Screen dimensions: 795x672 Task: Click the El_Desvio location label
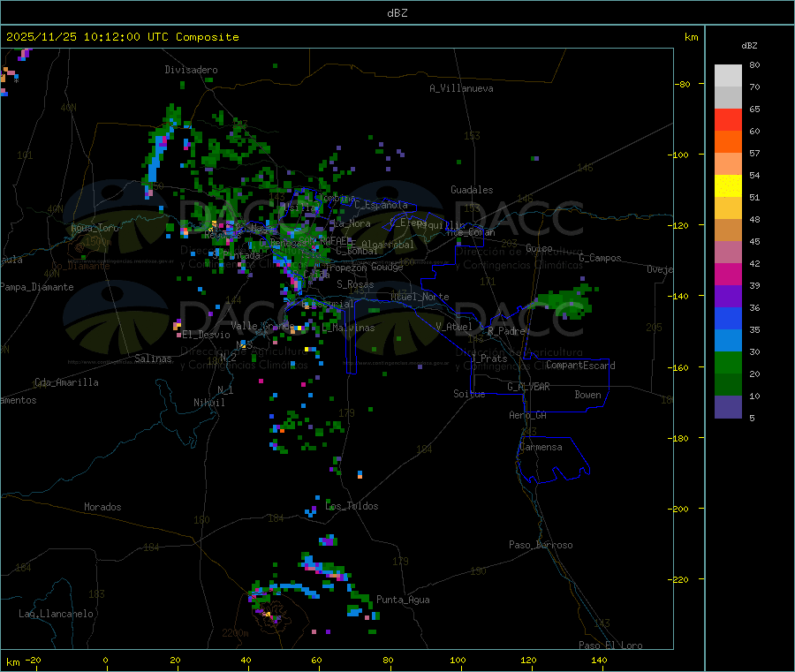(x=206, y=335)
